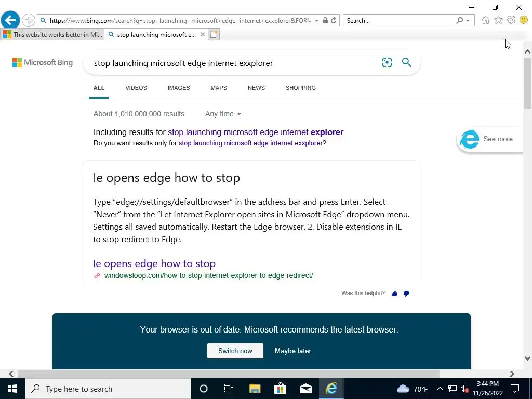
Task: Click the network status tray icon
Action: click(x=453, y=389)
